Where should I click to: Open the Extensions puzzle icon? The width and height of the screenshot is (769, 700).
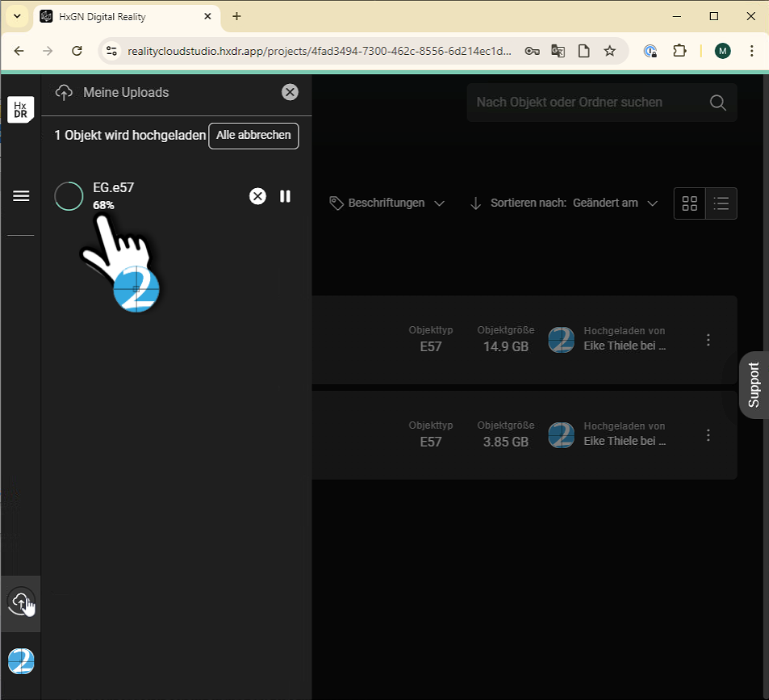point(679,51)
